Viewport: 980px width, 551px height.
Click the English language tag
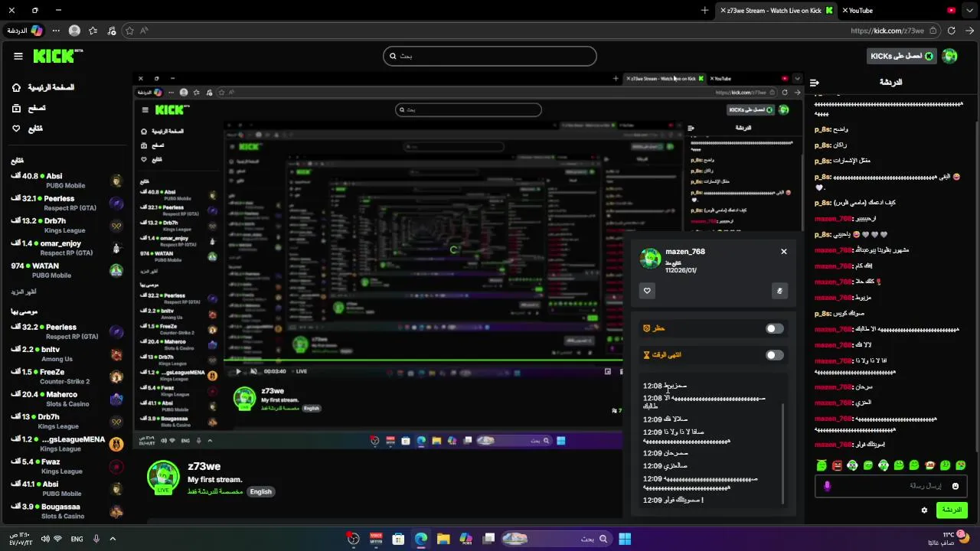[260, 491]
